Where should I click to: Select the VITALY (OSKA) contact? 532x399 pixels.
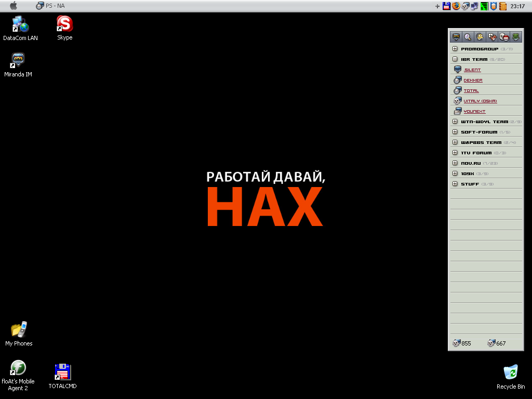480,101
